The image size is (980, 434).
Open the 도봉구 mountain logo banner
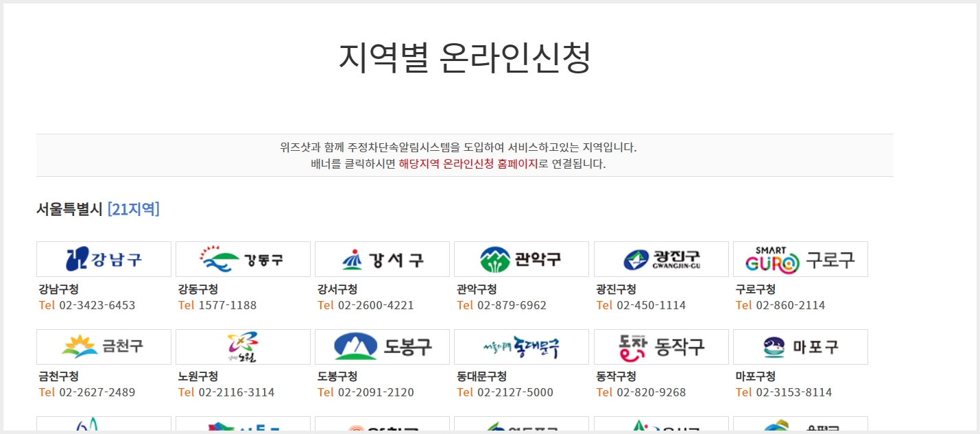pyautogui.click(x=382, y=347)
